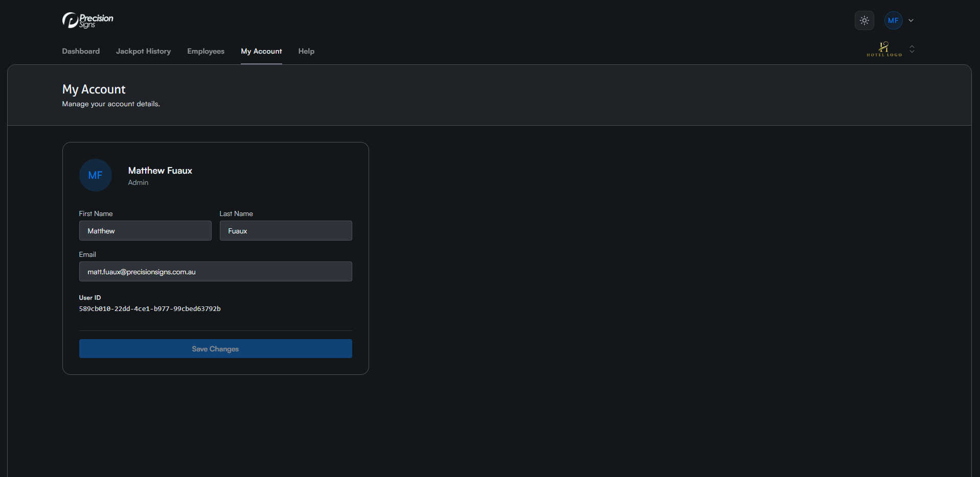Screen dimensions: 980x477
Task: Select the Email input field
Action: pyautogui.click(x=215, y=272)
